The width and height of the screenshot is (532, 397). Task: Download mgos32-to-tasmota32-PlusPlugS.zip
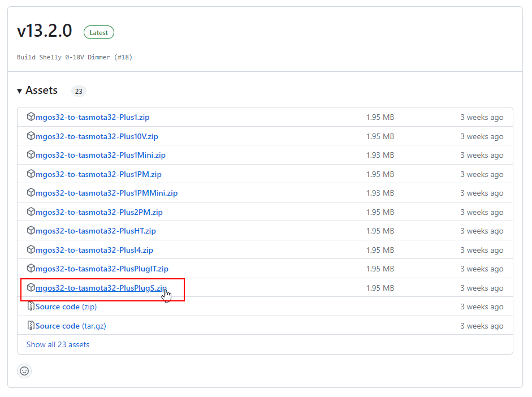pyautogui.click(x=101, y=288)
